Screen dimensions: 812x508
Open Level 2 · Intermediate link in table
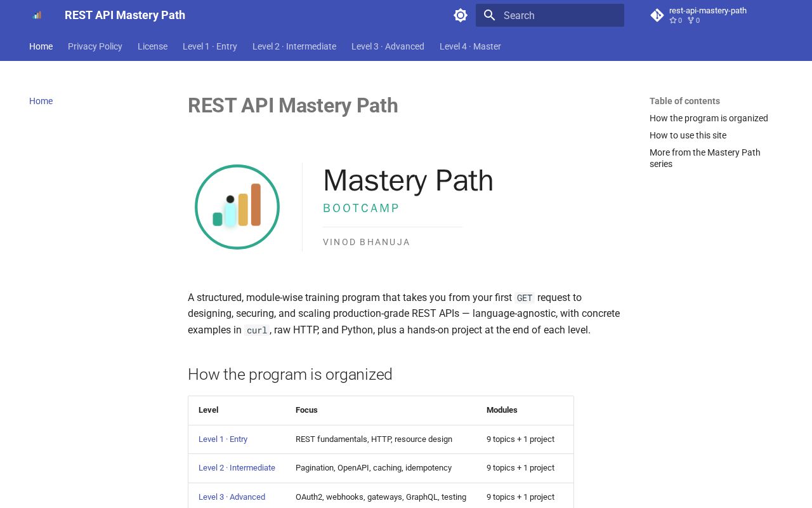(x=237, y=468)
